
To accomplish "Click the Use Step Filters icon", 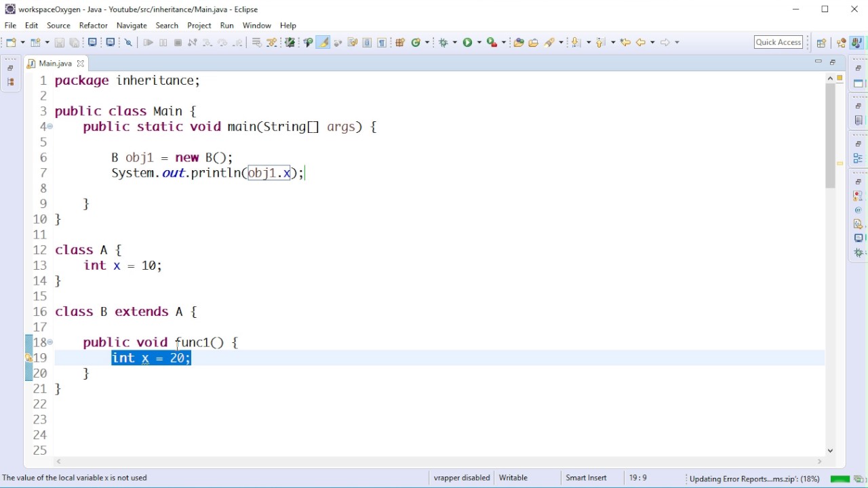I will click(x=272, y=42).
